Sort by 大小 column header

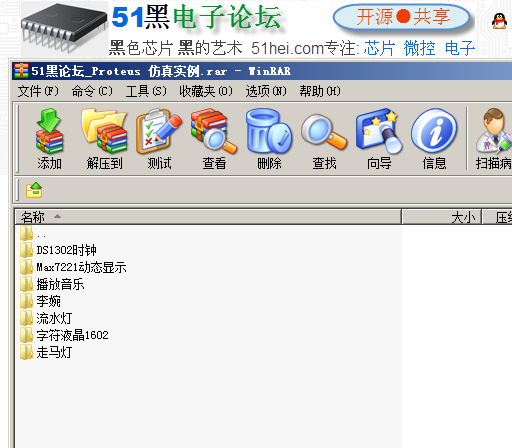tap(442, 217)
